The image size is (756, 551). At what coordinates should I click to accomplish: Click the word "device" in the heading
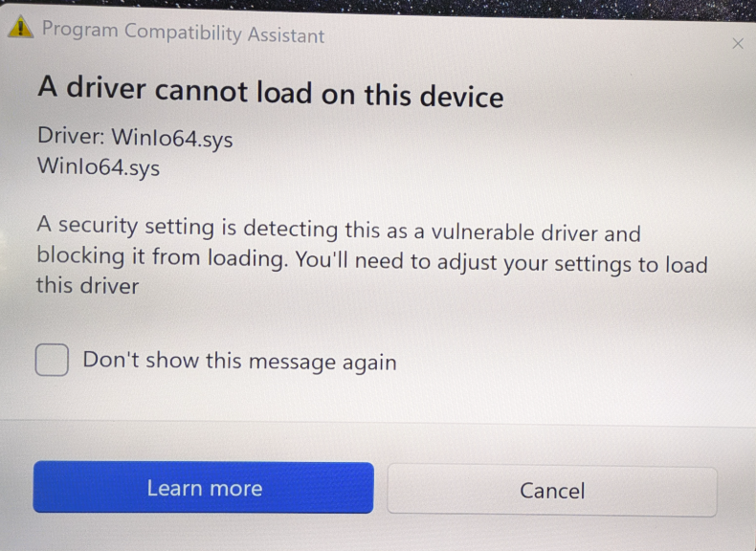[x=462, y=96]
